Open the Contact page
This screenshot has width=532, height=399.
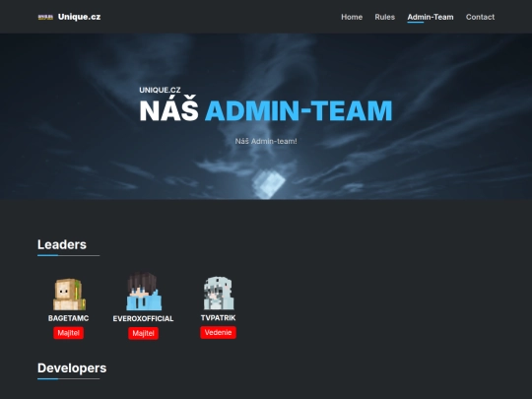(480, 17)
